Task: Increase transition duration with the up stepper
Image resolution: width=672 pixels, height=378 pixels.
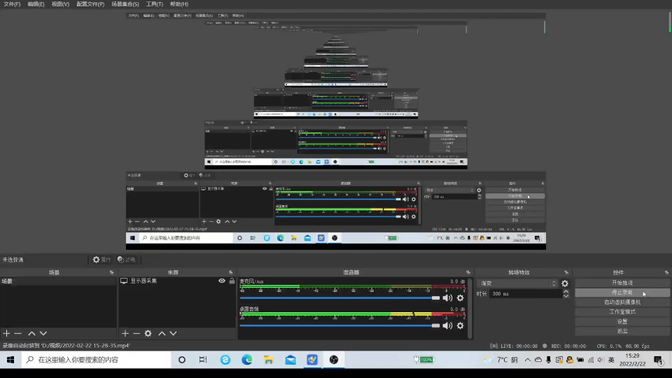Action: click(566, 291)
